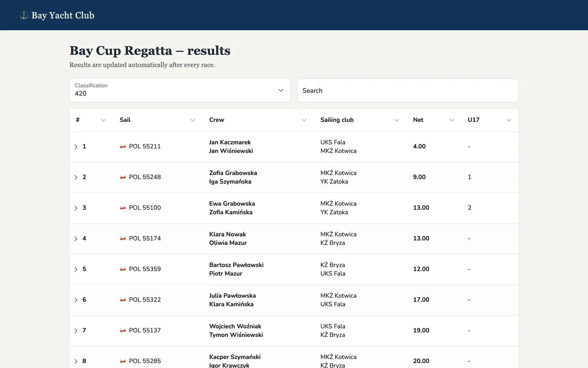
Task: Click net score 12.00
Action: tap(421, 269)
